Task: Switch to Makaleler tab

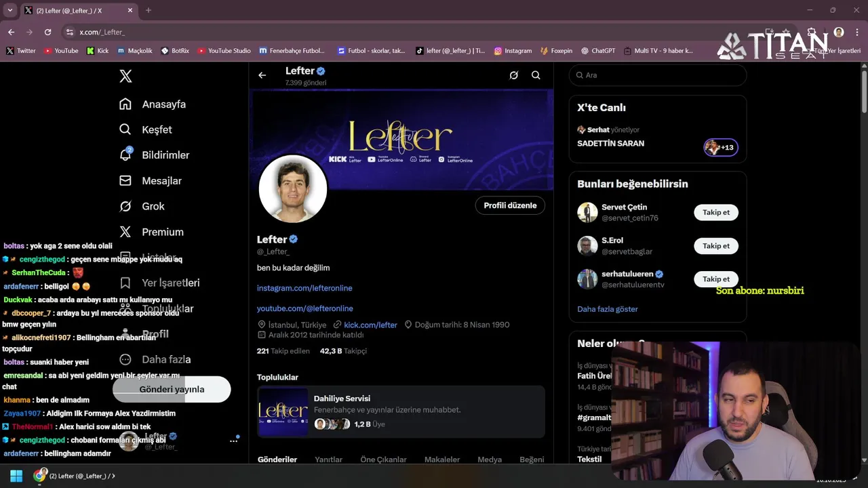Action: pos(442,460)
